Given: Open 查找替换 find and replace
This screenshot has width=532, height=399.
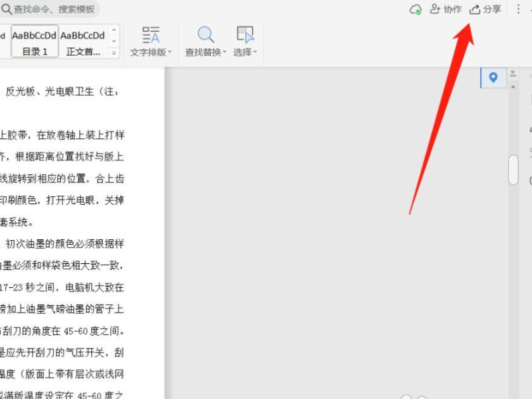Looking at the screenshot, I should [205, 41].
